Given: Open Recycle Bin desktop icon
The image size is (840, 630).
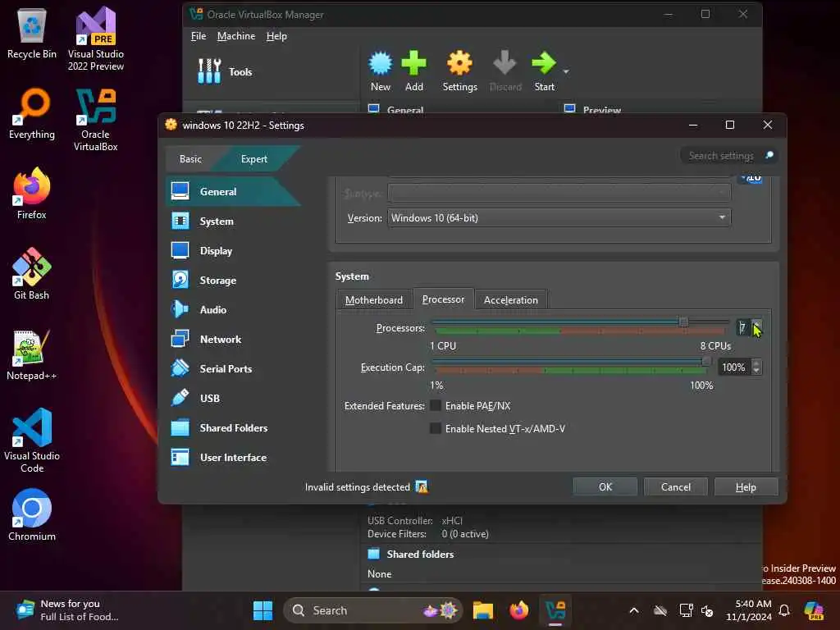Looking at the screenshot, I should pyautogui.click(x=32, y=33).
